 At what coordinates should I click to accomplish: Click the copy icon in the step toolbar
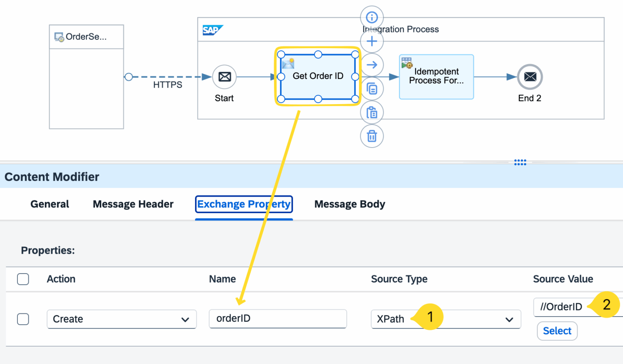click(x=372, y=89)
